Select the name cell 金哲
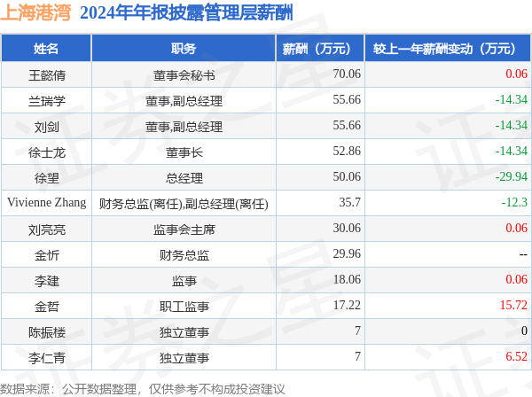Viewport: 532px width, 397px height. (47, 307)
